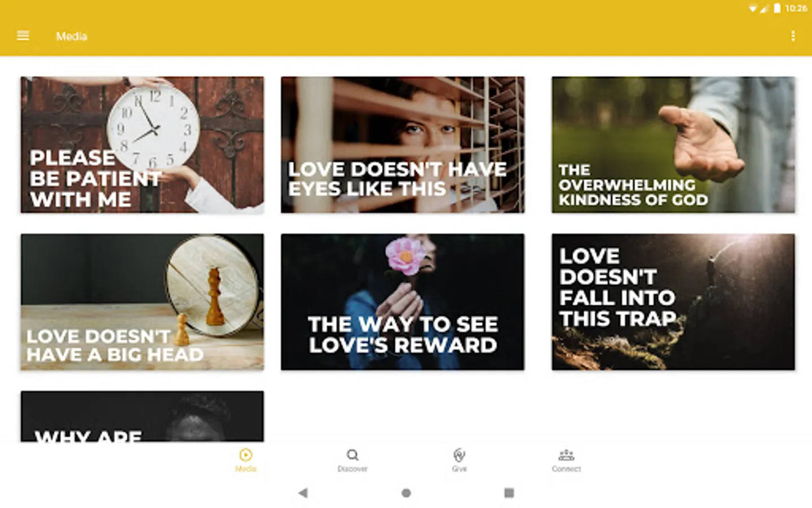812x508 pixels.
Task: Open the battery status icon
Action: point(777,8)
